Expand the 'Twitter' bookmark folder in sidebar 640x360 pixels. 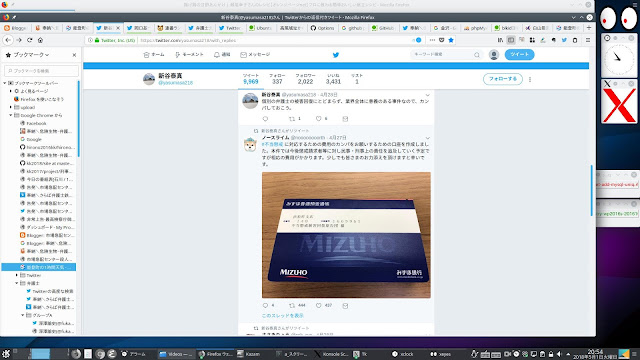tap(17, 275)
